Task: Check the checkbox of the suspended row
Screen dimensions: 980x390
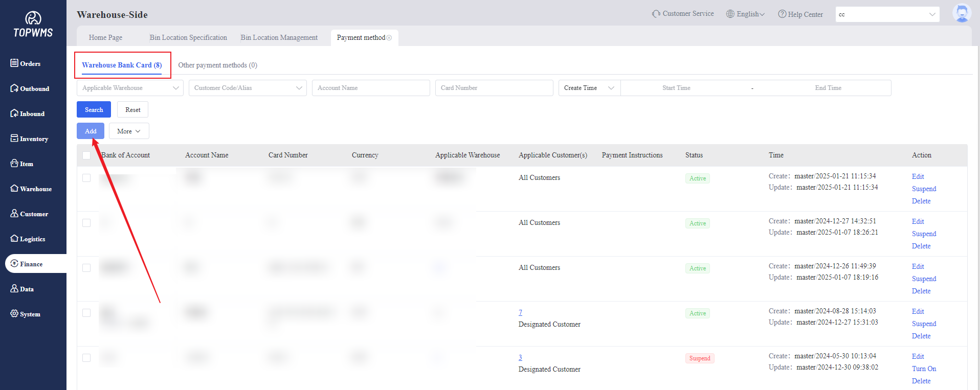Action: pyautogui.click(x=86, y=358)
